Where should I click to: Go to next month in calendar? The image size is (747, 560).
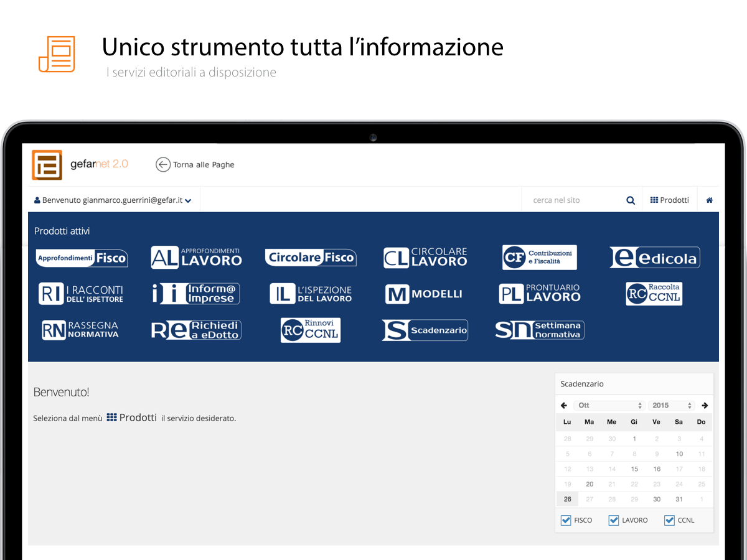pos(705,405)
